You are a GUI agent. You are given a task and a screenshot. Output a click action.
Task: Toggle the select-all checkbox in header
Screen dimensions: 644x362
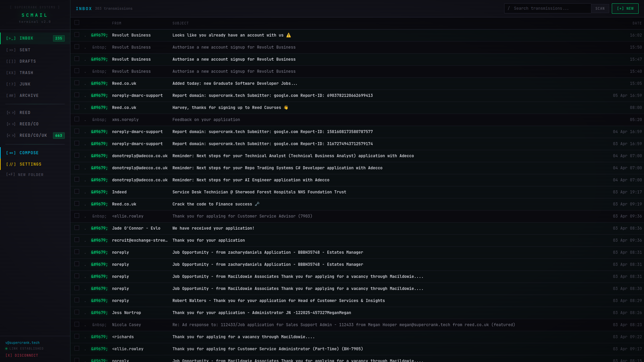[77, 22]
